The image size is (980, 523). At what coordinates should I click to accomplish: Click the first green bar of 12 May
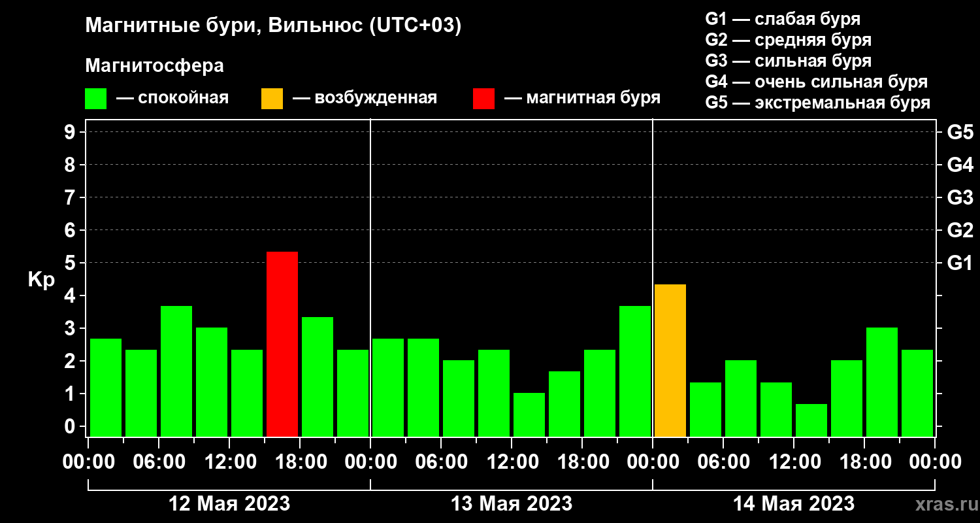point(106,388)
